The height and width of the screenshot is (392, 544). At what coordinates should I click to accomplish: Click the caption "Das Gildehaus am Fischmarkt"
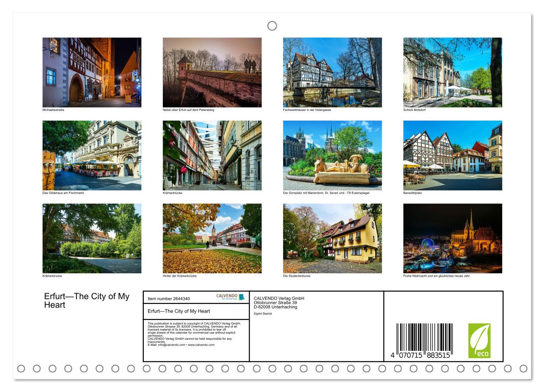pyautogui.click(x=63, y=193)
